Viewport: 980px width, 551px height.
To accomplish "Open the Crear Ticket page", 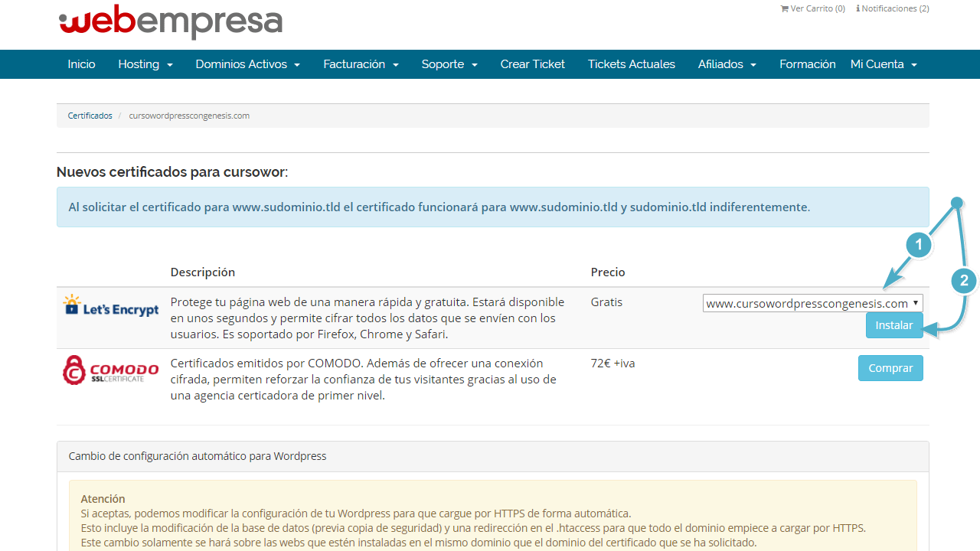I will tap(533, 64).
